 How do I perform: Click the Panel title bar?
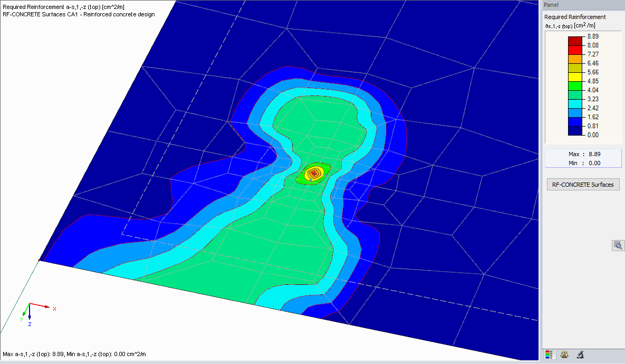(580, 5)
